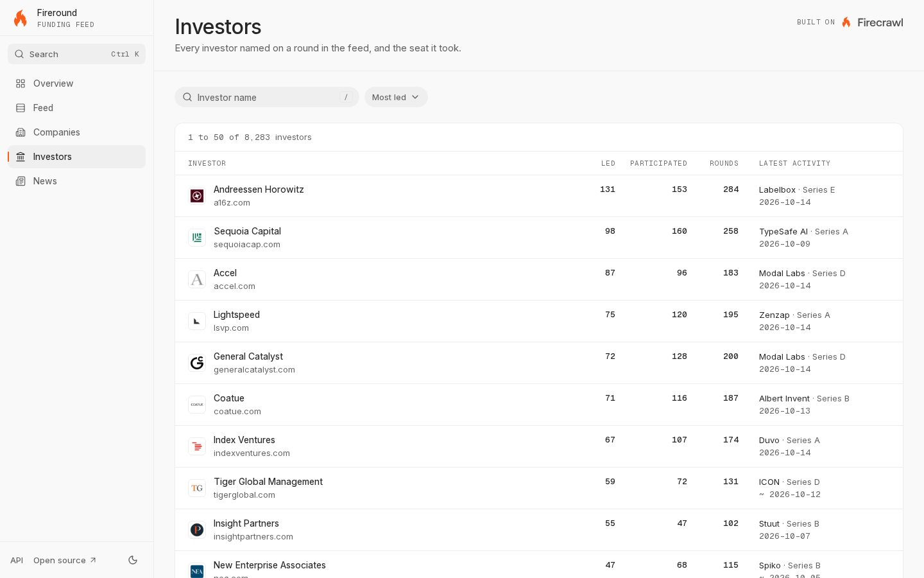Viewport: 924px width, 578px height.
Task: Click the Participated column header
Action: 658,163
